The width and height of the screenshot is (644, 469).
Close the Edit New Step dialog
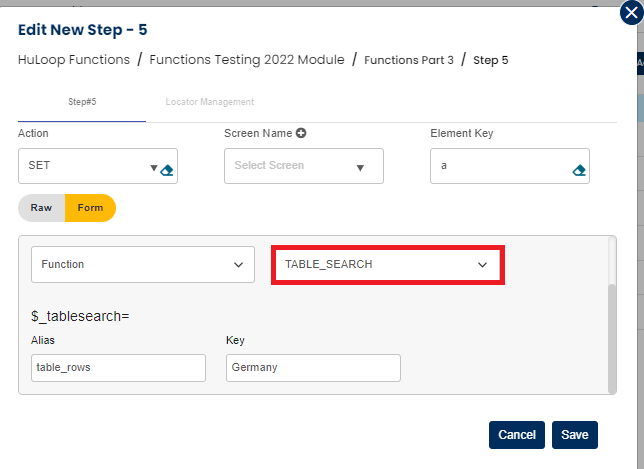tap(629, 14)
